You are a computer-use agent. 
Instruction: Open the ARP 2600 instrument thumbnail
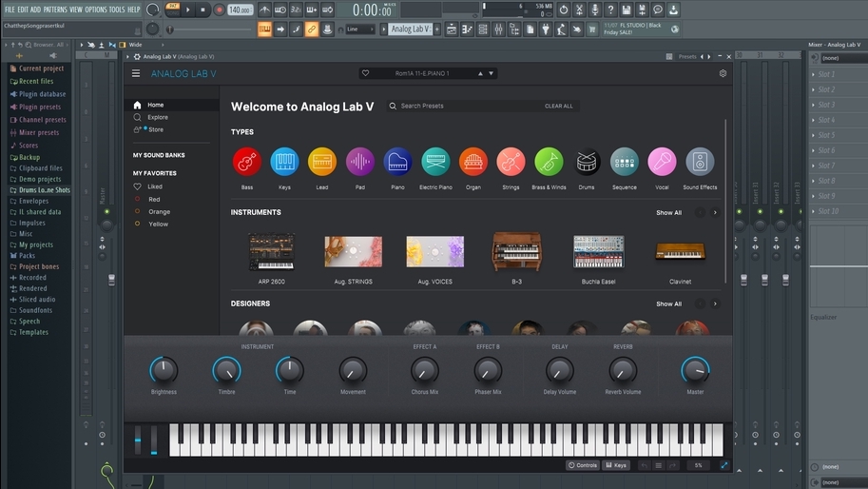coord(271,252)
